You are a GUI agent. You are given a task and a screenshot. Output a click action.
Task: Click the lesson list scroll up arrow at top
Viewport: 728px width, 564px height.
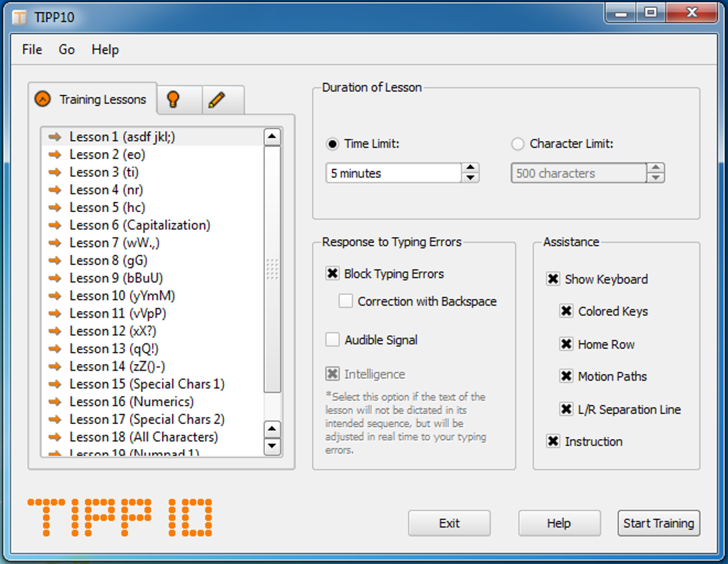[272, 136]
